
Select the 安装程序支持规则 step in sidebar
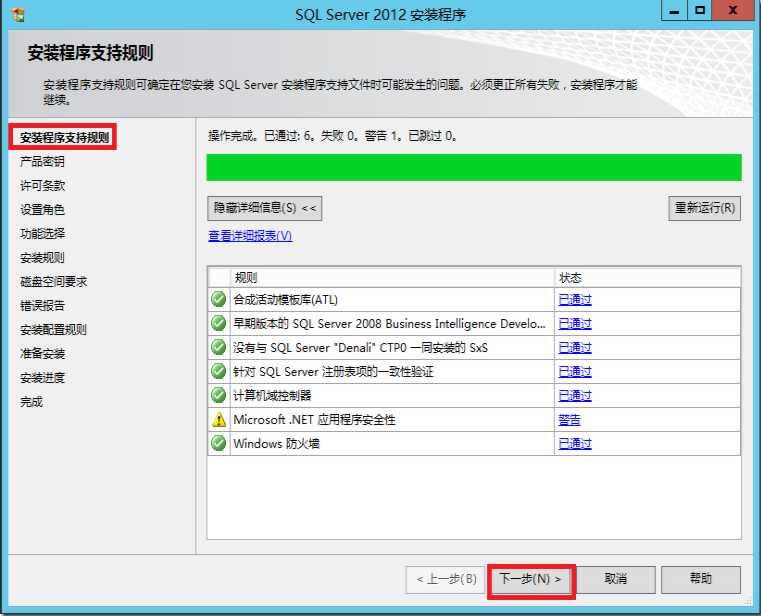click(64, 137)
